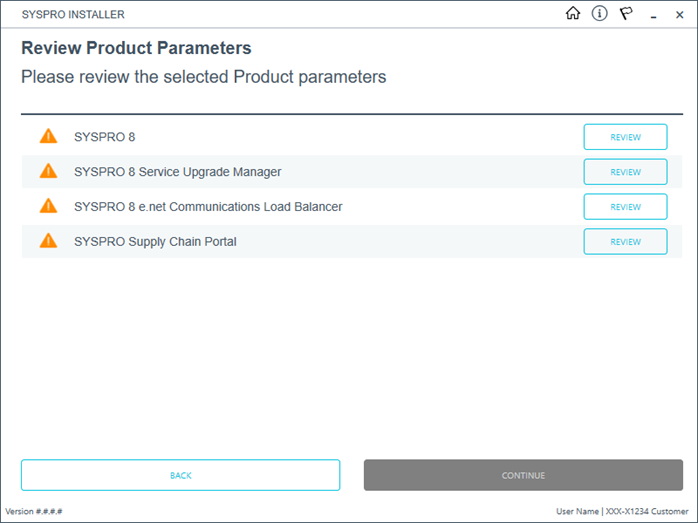Review SYSPRO Supply Chain Portal parameters
Image resolution: width=698 pixels, height=523 pixels.
pos(625,242)
